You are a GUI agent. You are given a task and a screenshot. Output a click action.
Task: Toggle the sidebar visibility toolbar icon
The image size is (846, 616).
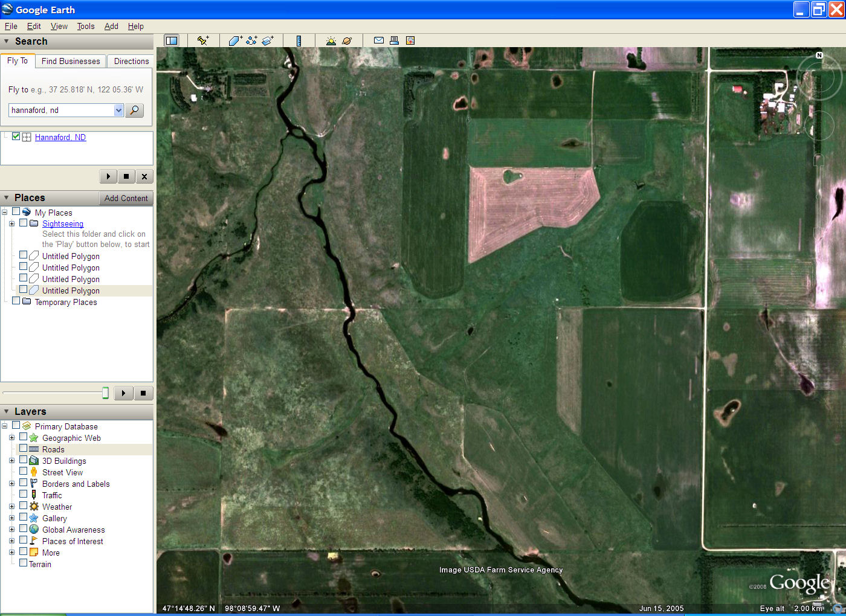pos(172,40)
